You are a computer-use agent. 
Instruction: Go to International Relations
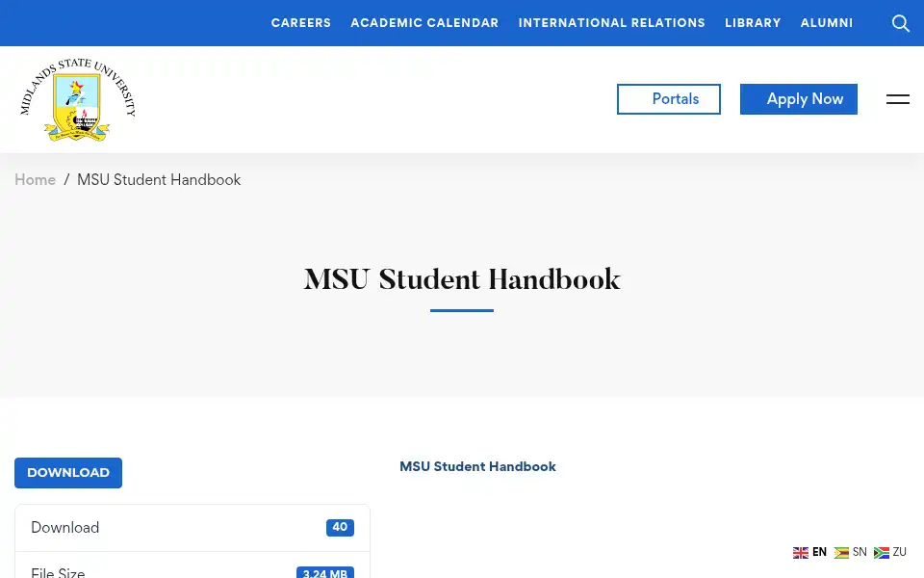coord(611,23)
